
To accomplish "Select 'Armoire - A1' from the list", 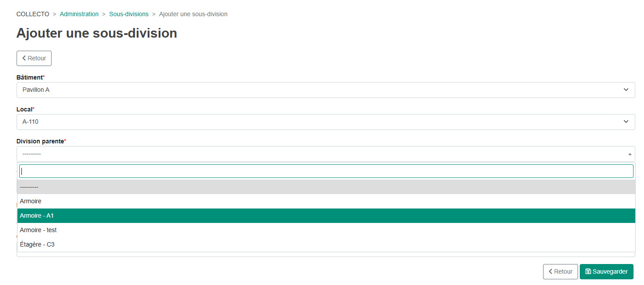I will (326, 216).
